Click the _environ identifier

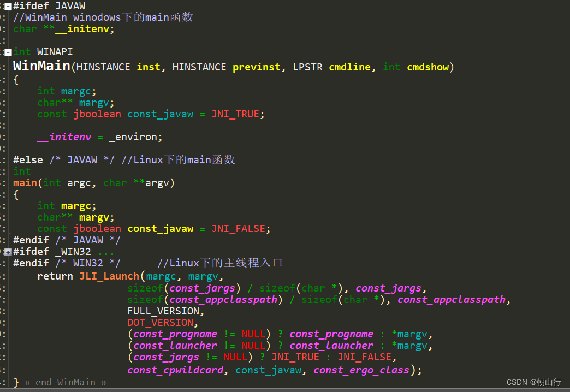click(x=133, y=137)
